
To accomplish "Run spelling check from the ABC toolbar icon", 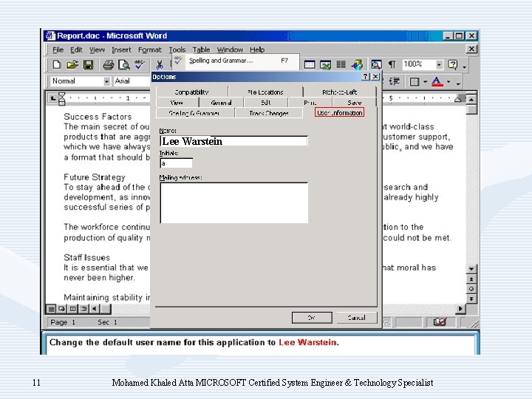I will [140, 64].
